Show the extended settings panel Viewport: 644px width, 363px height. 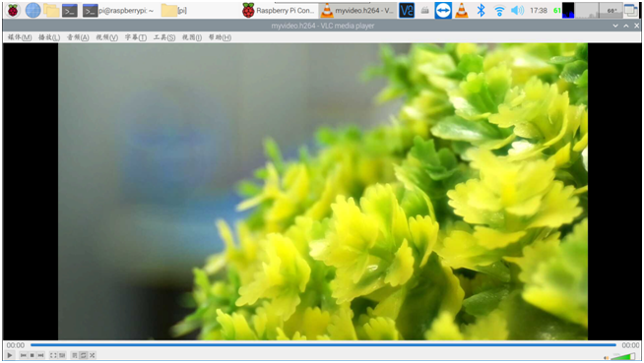pos(62,355)
